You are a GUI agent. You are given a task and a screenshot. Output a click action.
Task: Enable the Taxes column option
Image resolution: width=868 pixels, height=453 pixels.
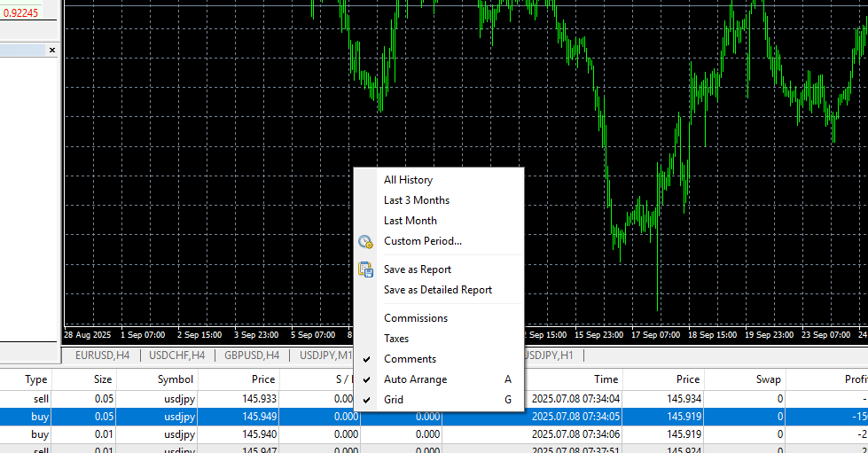396,339
